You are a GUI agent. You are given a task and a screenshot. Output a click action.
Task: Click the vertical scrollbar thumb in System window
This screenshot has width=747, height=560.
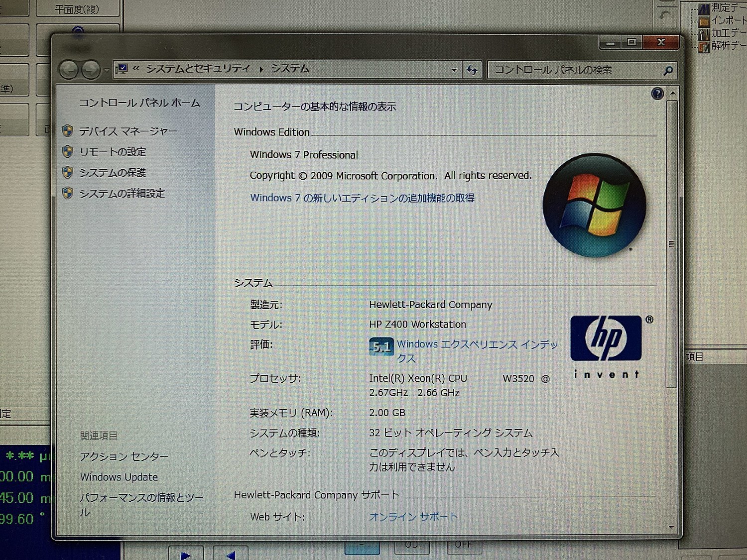point(672,244)
